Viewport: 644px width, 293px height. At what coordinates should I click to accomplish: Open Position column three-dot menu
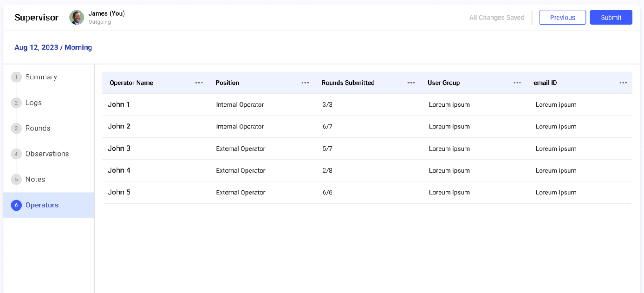pos(305,83)
